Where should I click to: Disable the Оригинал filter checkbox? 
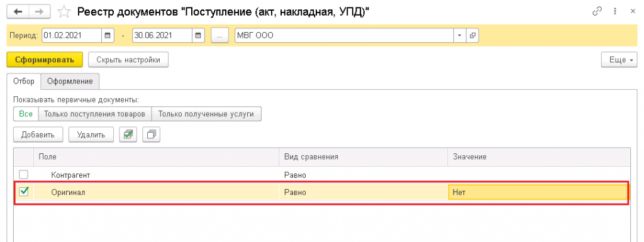click(x=24, y=191)
